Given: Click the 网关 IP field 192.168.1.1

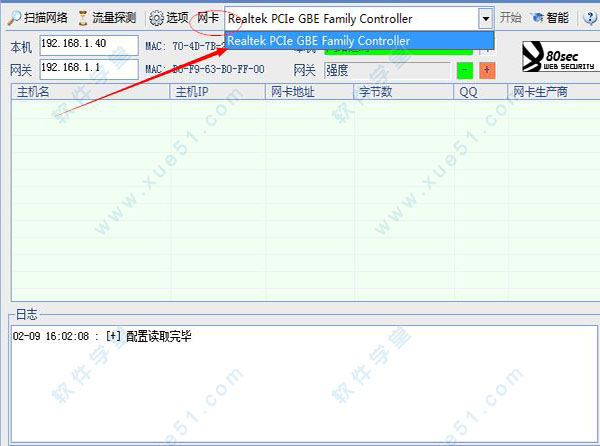Looking at the screenshot, I should pyautogui.click(x=89, y=69).
